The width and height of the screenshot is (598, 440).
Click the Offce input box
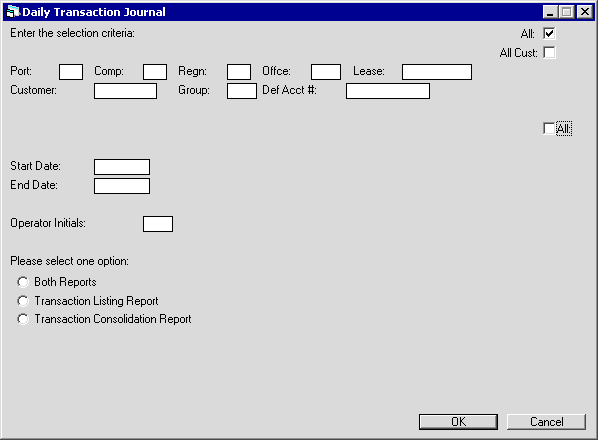(326, 72)
